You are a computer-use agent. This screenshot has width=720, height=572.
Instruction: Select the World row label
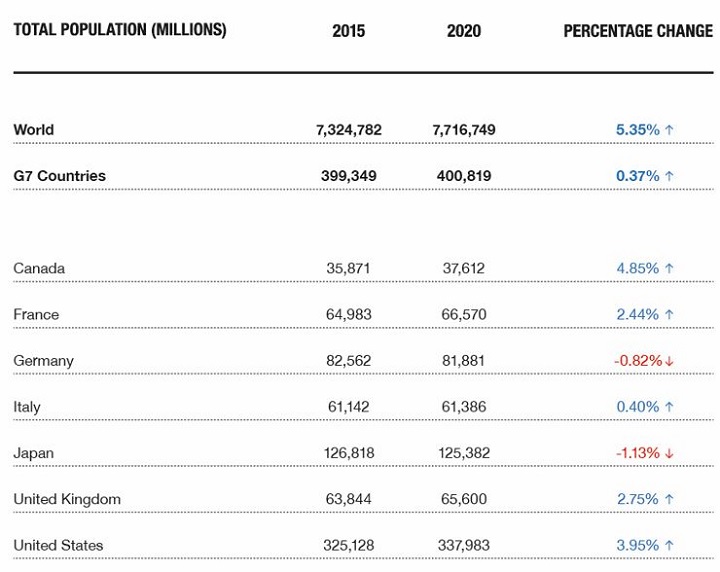pyautogui.click(x=34, y=130)
